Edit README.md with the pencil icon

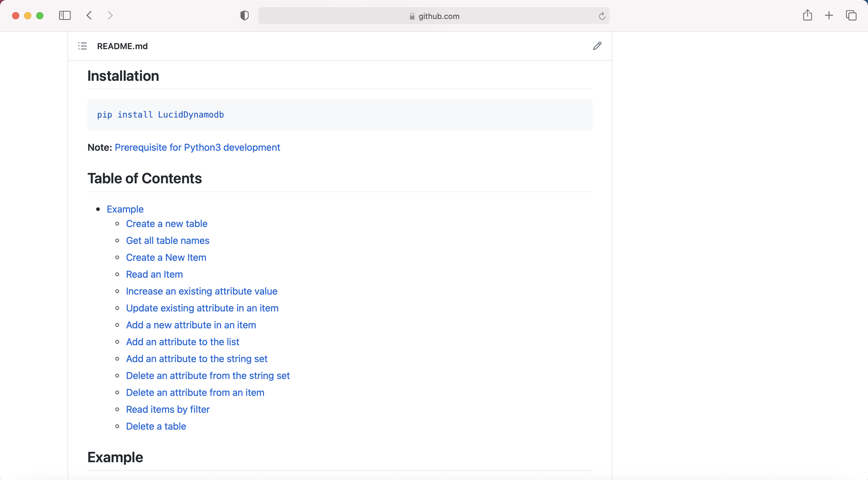tap(597, 46)
